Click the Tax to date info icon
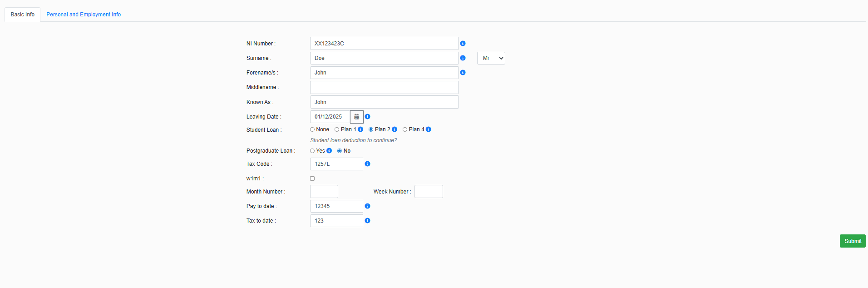Image resolution: width=868 pixels, height=288 pixels. [367, 221]
